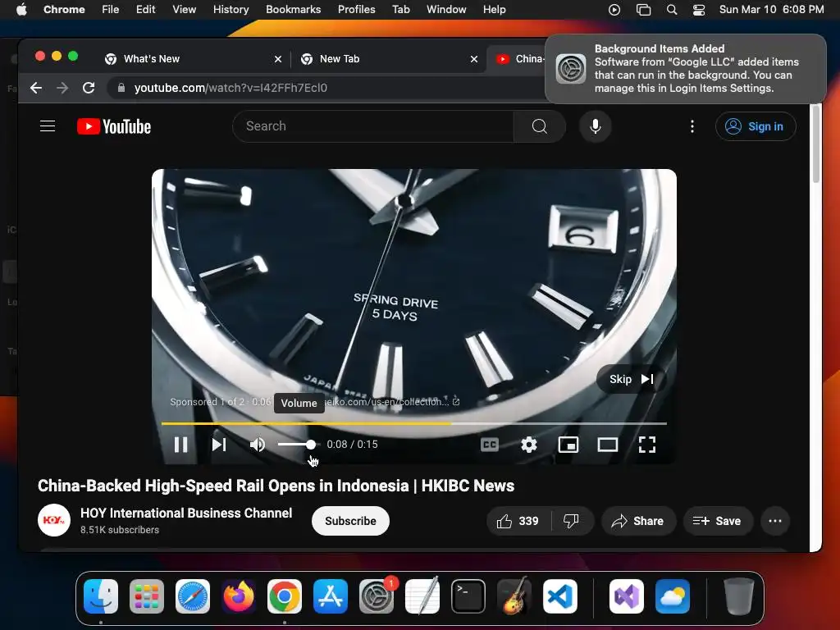840x630 pixels.
Task: Close the New Tab tab
Action: click(474, 59)
